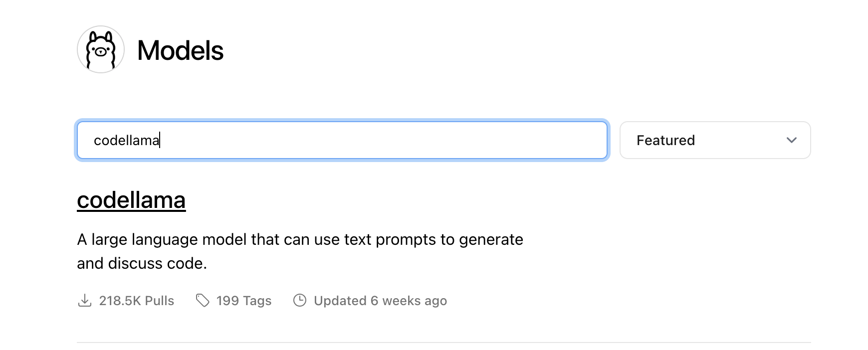Click the '199 Tags' label
The height and width of the screenshot is (350, 868).
pyautogui.click(x=244, y=301)
